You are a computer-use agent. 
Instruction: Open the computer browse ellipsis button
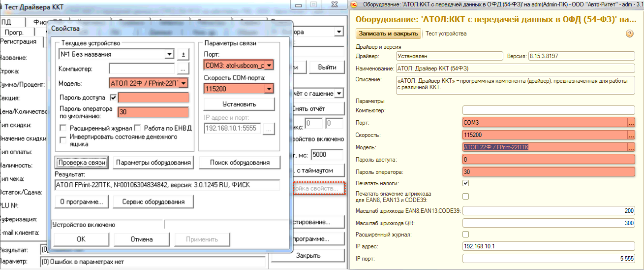point(183,68)
